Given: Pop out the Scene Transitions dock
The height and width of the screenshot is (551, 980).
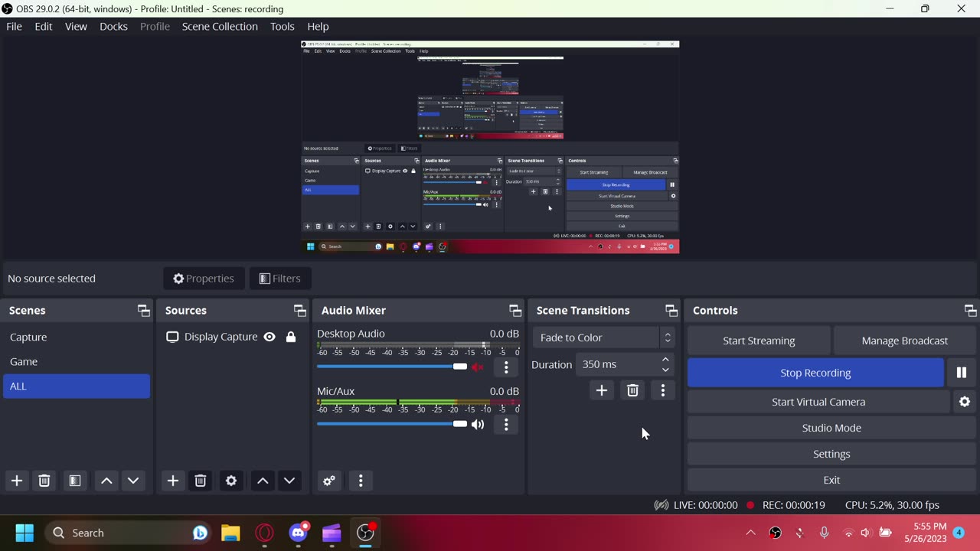Looking at the screenshot, I should tap(671, 310).
